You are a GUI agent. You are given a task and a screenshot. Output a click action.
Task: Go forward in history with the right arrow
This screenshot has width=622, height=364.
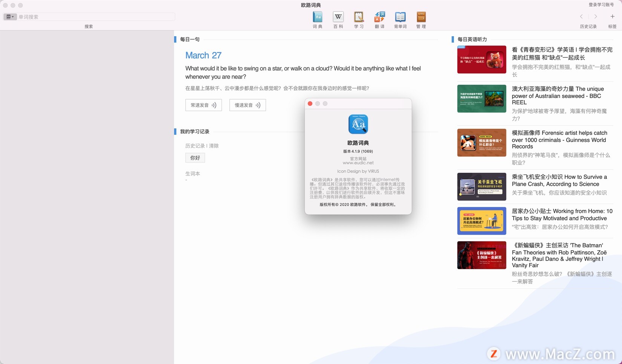pyautogui.click(x=596, y=17)
